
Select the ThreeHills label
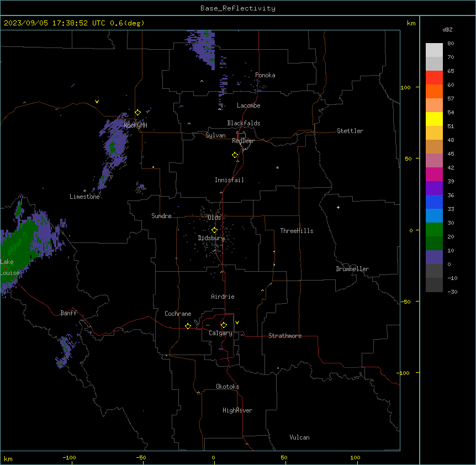[x=297, y=231]
